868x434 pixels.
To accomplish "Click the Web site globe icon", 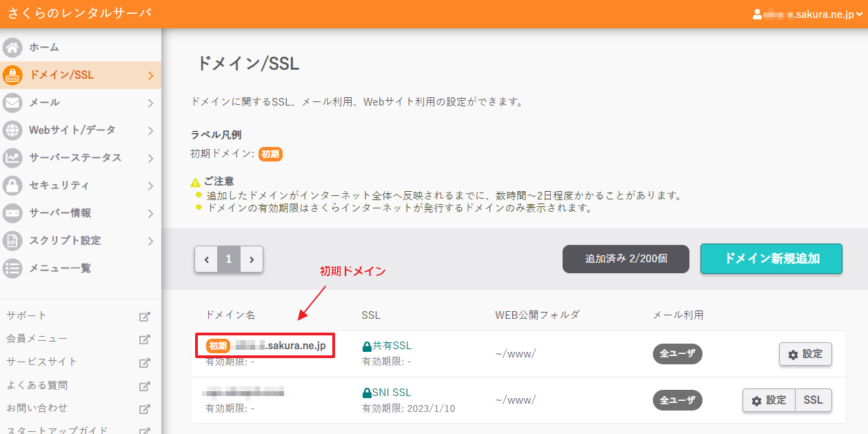I will pyautogui.click(x=12, y=130).
